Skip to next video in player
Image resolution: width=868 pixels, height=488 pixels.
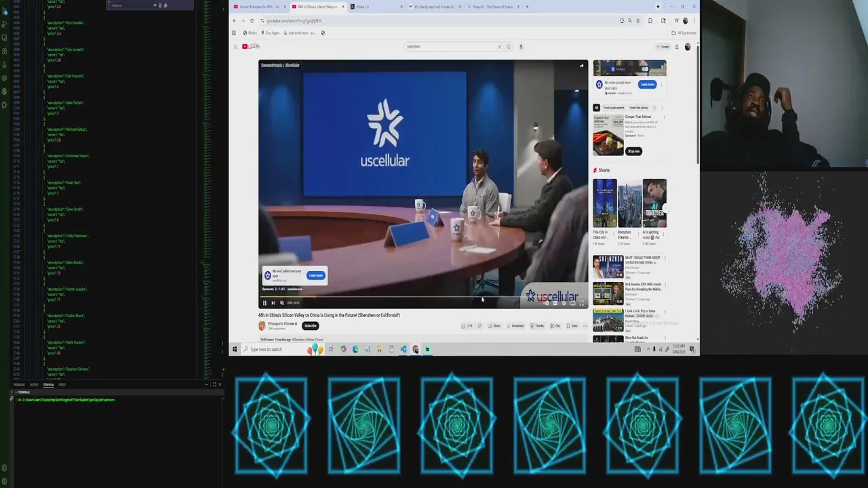273,303
